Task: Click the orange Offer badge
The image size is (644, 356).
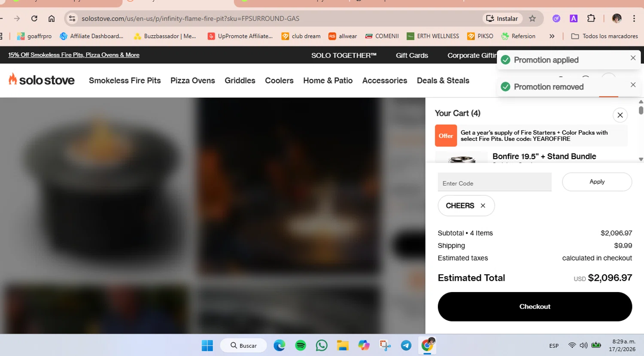Action: [x=446, y=136]
